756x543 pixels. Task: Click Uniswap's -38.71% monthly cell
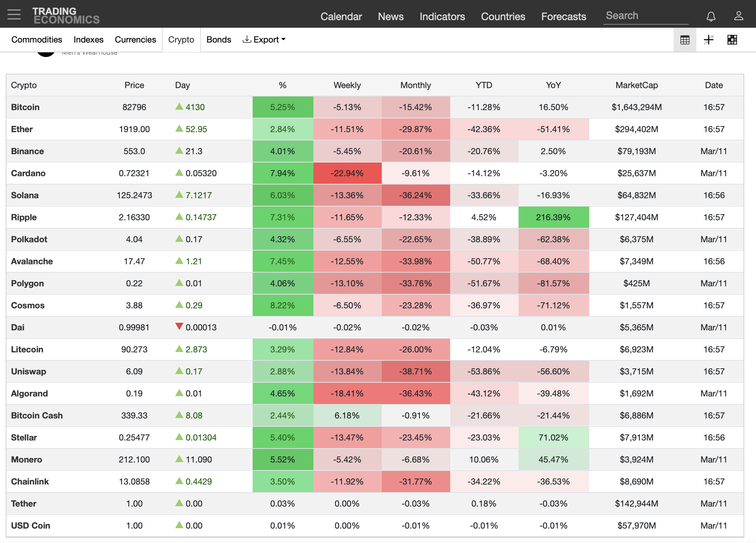coord(416,371)
